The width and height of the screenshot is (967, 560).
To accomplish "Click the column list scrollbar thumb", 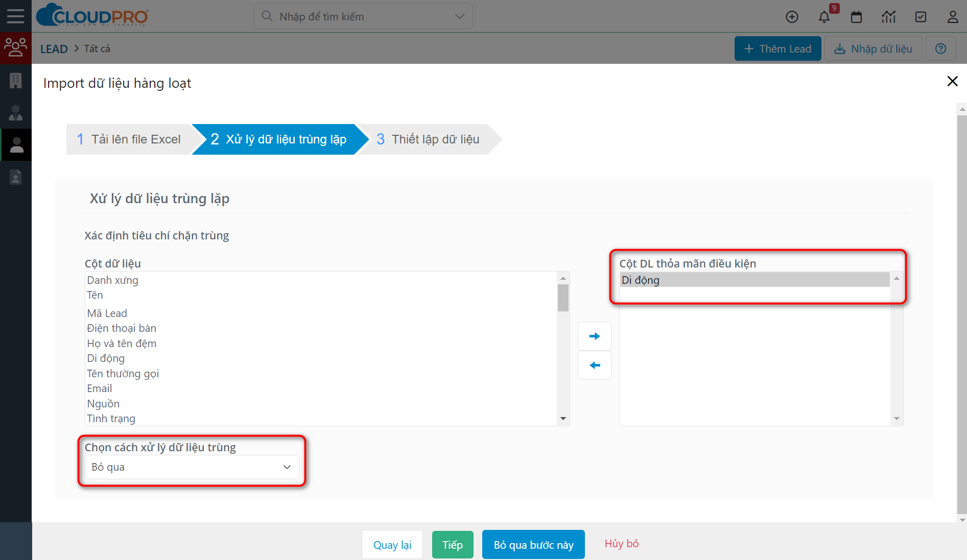I will coord(563,298).
